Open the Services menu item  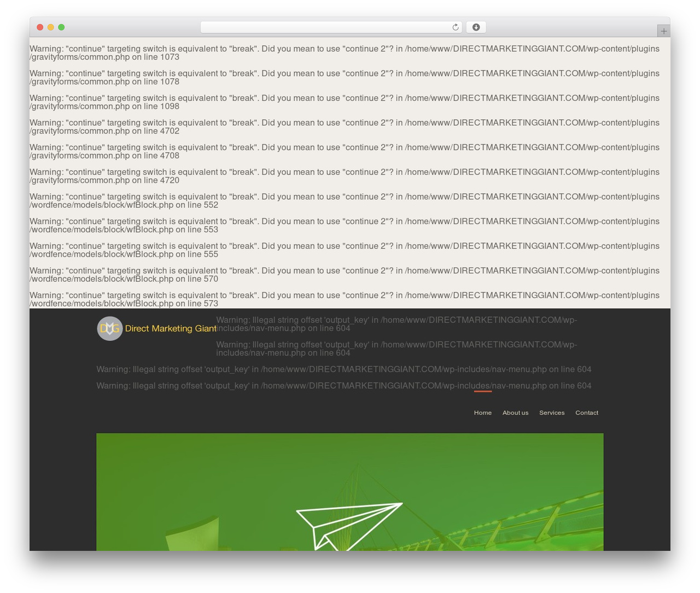click(x=552, y=412)
